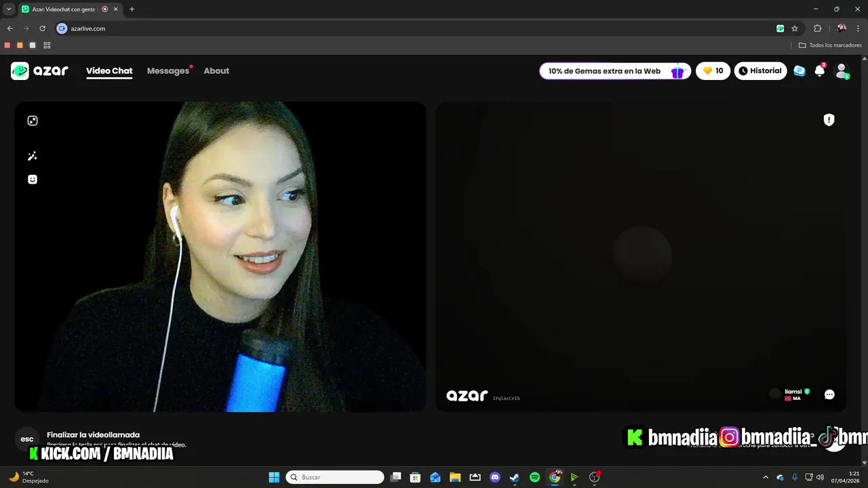Open OBS Studio from the taskbar
The image size is (868, 488).
tap(595, 477)
